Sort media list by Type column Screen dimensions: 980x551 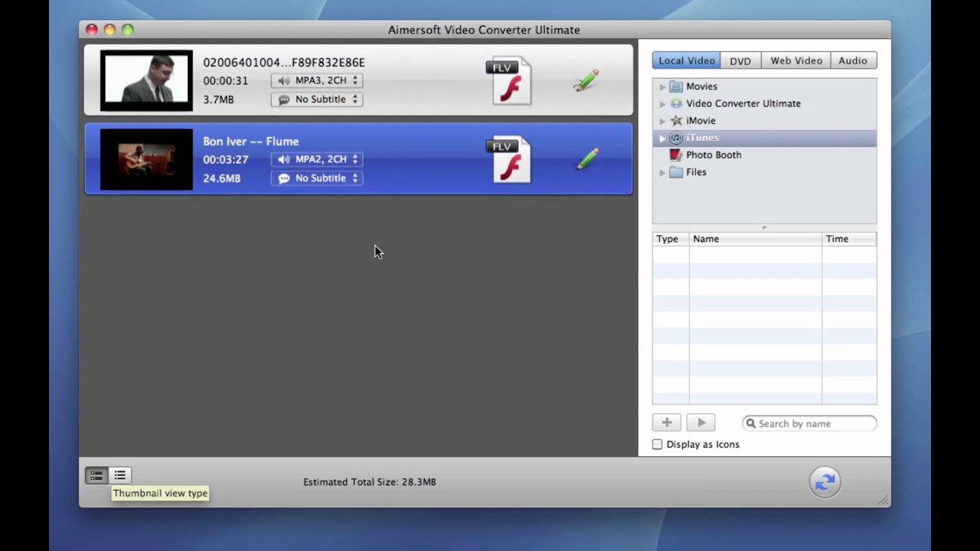click(x=671, y=239)
